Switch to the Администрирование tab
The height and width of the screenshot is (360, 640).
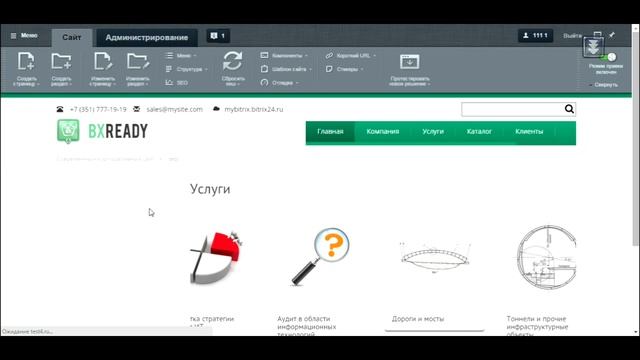[x=147, y=38]
